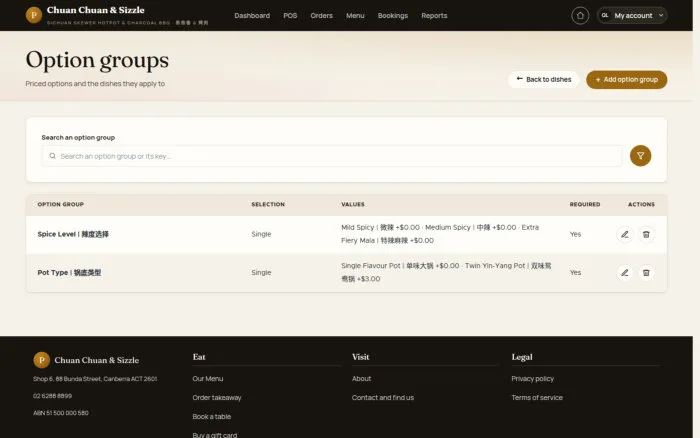
Task: Click the Pot Type row name
Action: click(x=69, y=272)
